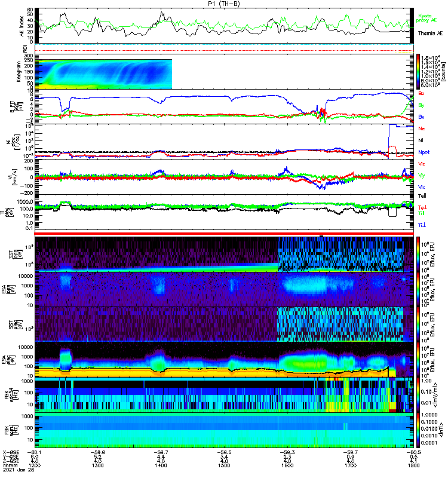Click the X-GSE value -59.3
The height and width of the screenshot is (478, 448).
[287, 452]
